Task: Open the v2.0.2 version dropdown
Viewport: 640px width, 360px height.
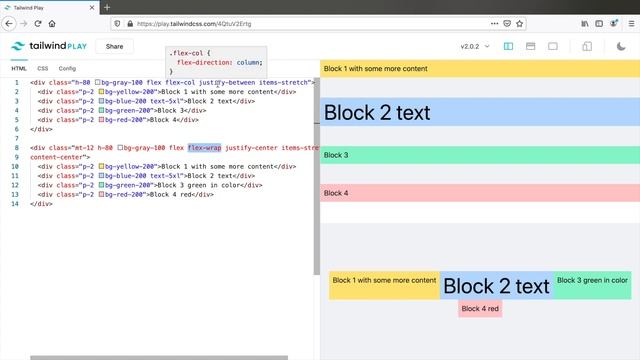Action: (x=475, y=47)
